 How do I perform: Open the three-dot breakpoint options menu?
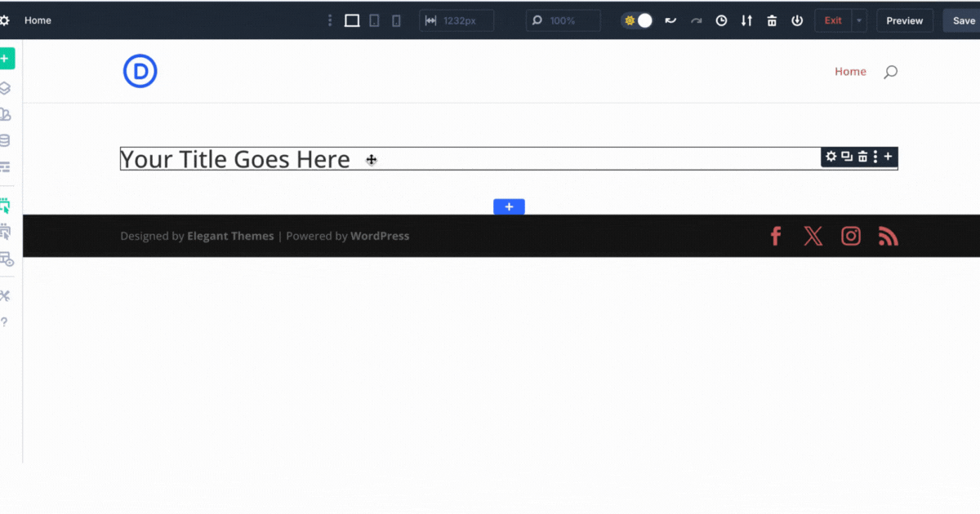tap(330, 20)
